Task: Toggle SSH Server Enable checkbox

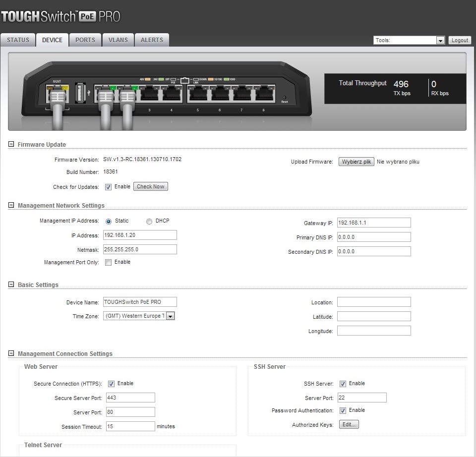Action: tap(343, 384)
